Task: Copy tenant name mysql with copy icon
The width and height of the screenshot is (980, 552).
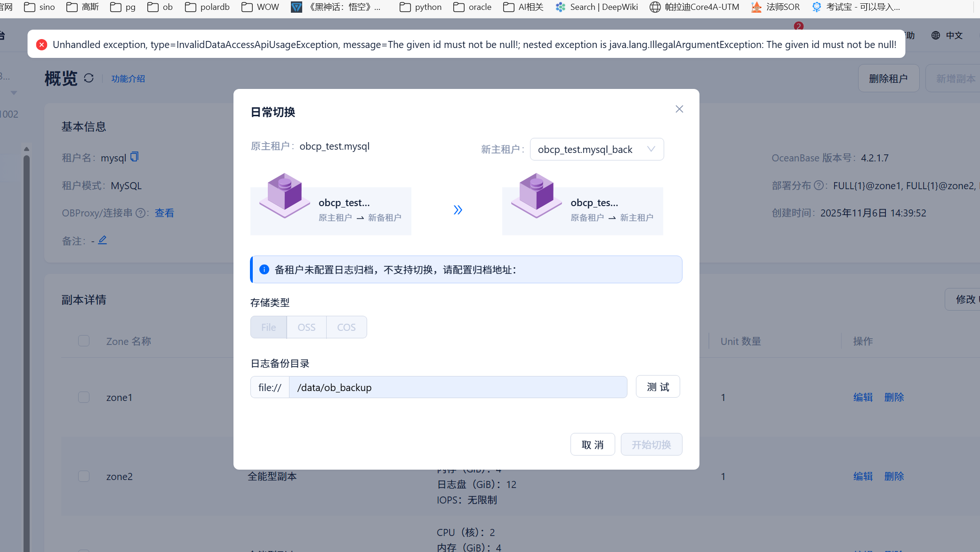Action: coord(135,157)
